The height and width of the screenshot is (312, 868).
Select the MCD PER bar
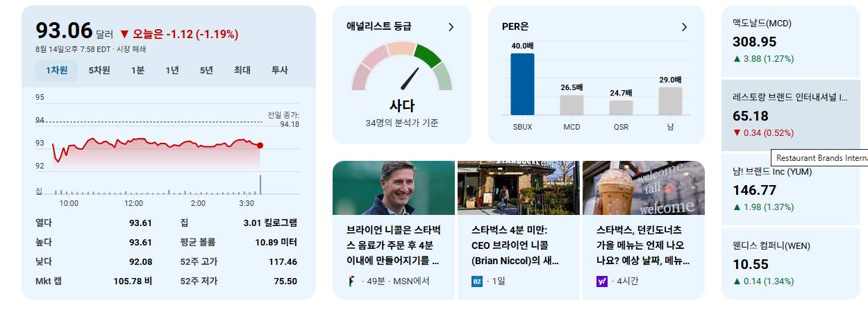[571, 105]
